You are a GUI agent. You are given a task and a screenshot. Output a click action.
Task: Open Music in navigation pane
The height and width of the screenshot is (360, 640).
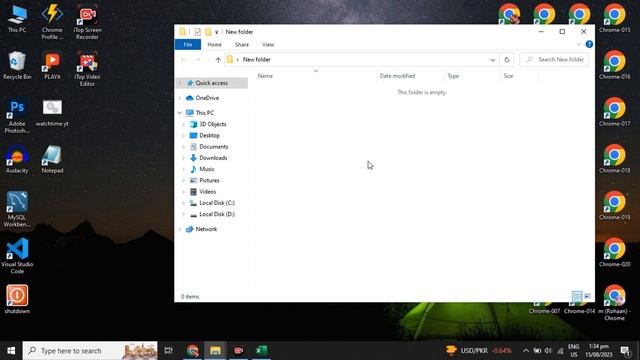207,169
